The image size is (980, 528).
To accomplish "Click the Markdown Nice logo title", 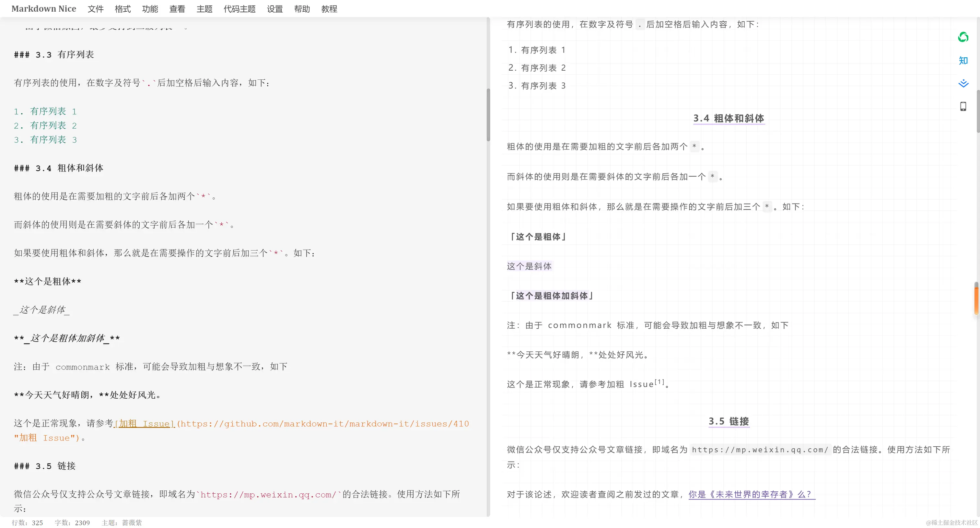I will pyautogui.click(x=44, y=9).
